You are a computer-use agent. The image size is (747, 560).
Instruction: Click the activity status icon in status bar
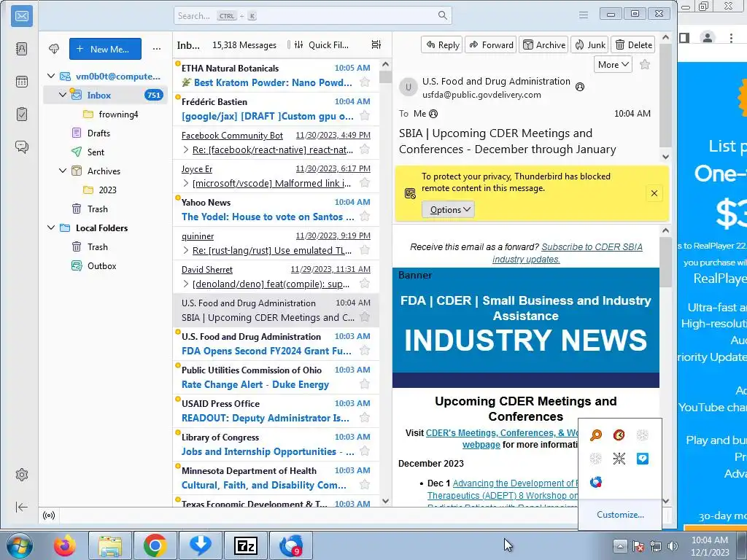(49, 516)
